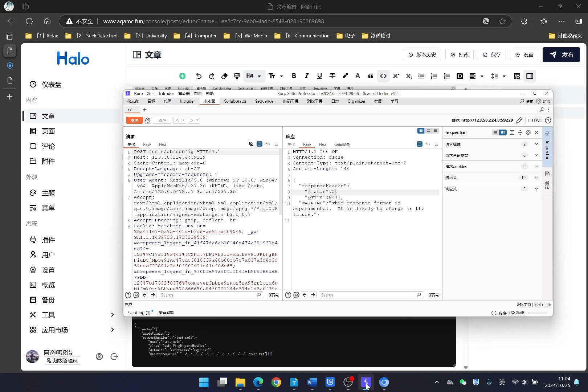Insert a task checklist

point(447,76)
